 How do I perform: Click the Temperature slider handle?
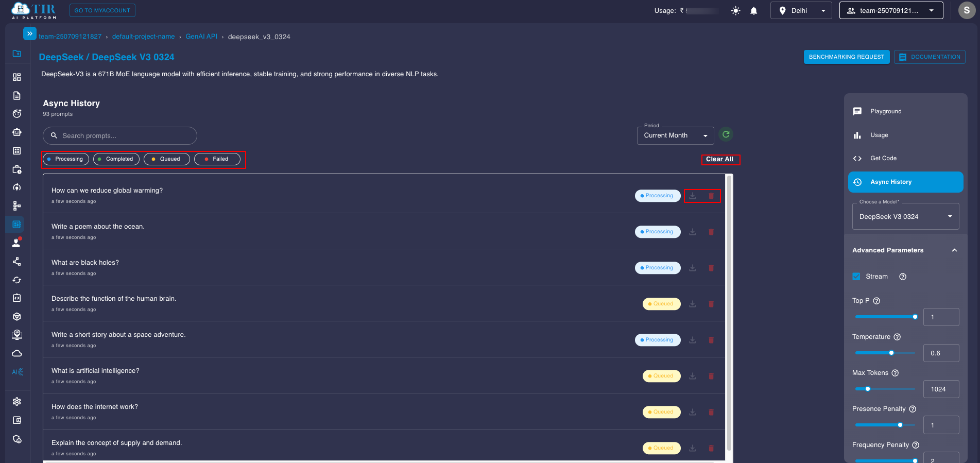coord(891,353)
